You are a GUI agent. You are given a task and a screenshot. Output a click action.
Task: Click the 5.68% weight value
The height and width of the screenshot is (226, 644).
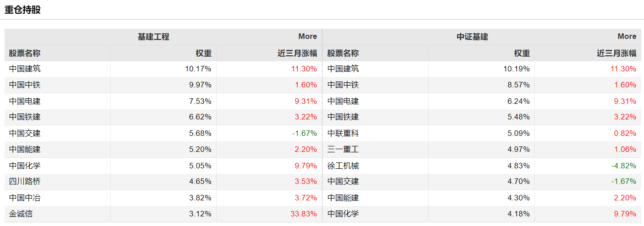click(200, 133)
